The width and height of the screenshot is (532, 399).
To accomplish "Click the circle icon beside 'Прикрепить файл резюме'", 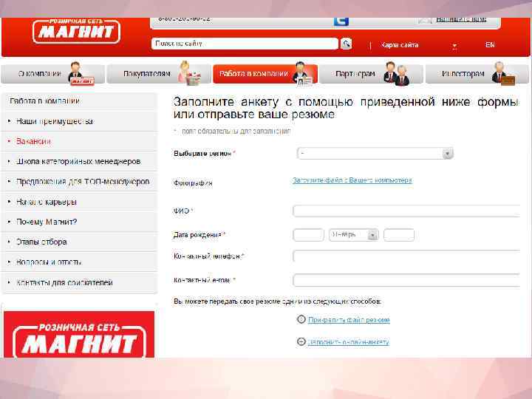I will pyautogui.click(x=301, y=319).
